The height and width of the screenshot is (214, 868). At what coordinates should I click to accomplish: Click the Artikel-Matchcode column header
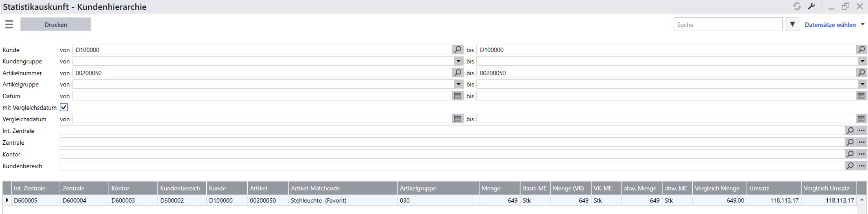(342, 188)
